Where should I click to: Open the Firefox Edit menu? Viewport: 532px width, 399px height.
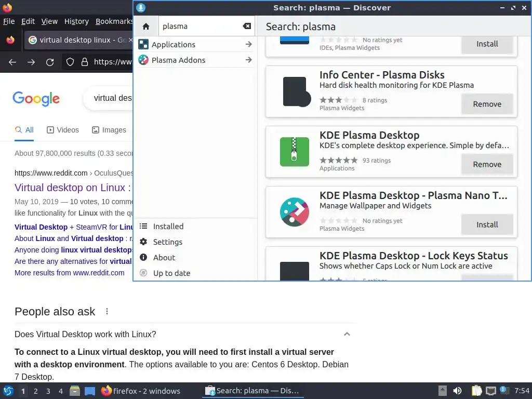click(x=28, y=21)
